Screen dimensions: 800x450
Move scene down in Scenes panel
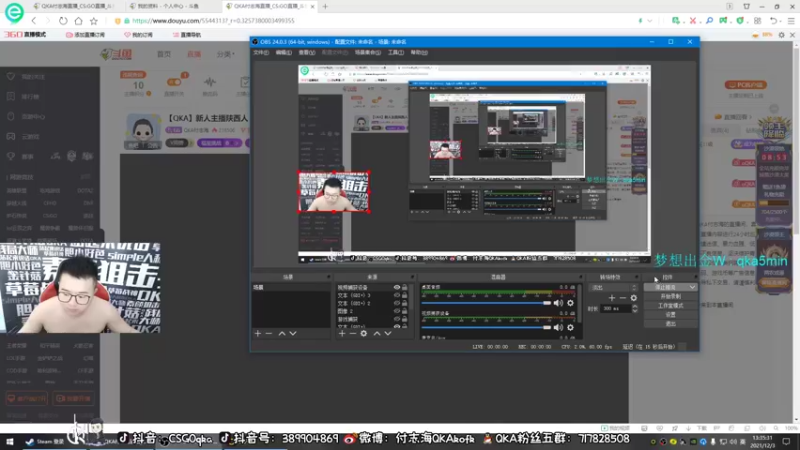click(293, 333)
